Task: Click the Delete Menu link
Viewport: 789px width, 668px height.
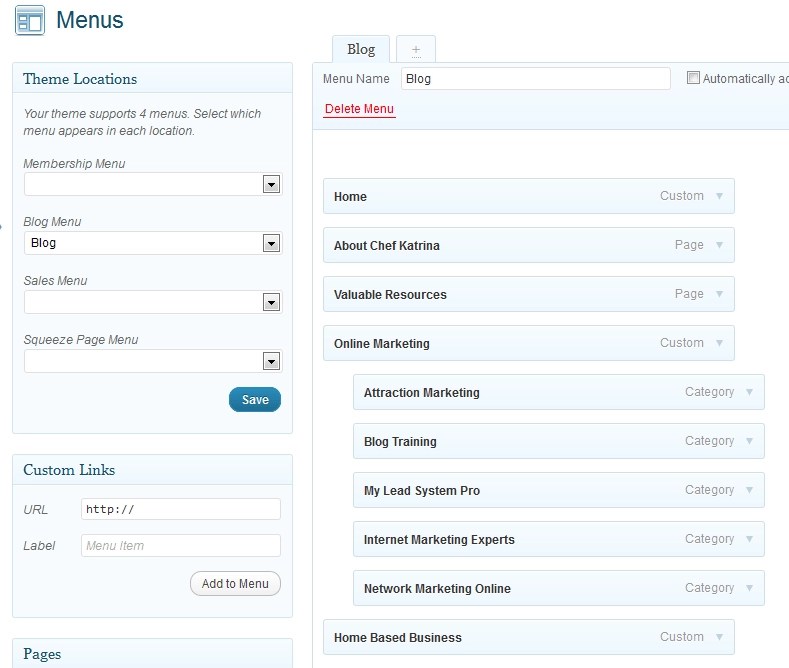Action: 359,109
